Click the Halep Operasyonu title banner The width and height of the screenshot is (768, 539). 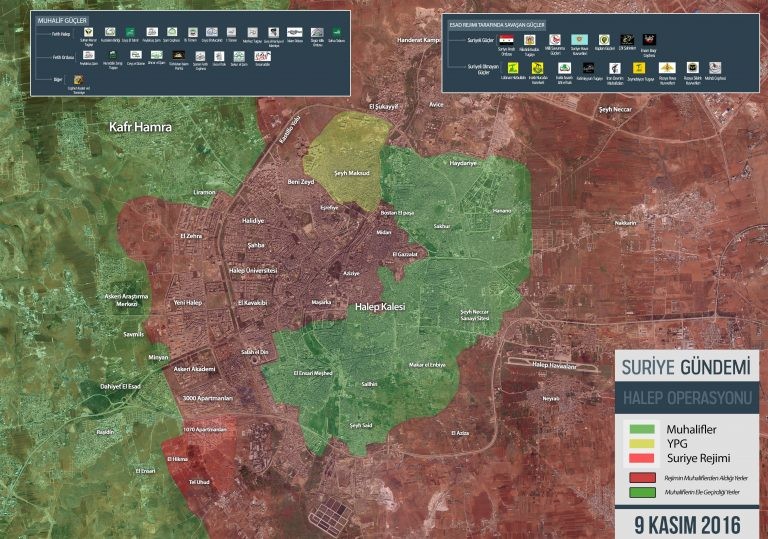pyautogui.click(x=685, y=398)
